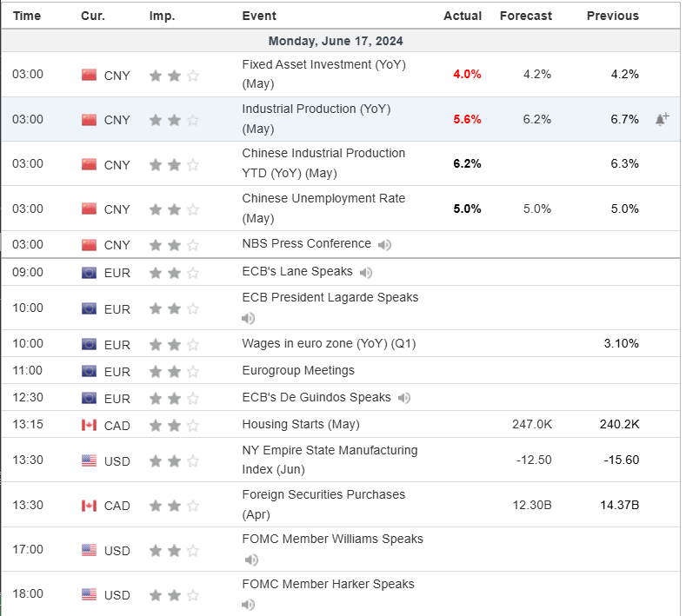Click the Monday, June 17, 2024 date header

(x=336, y=41)
